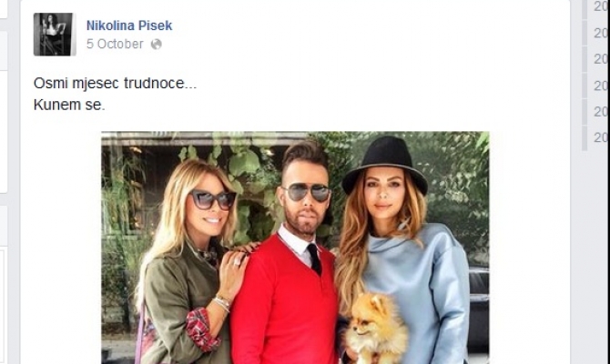Viewport: 610px width, 364px height.
Task: Click the plaid red shirt cuff
Action: click(200, 329)
